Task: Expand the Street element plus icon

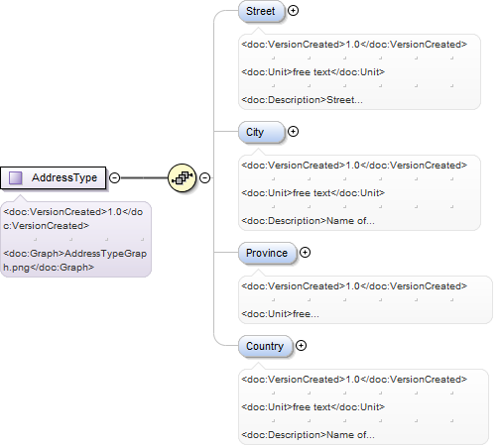Action: [x=293, y=11]
